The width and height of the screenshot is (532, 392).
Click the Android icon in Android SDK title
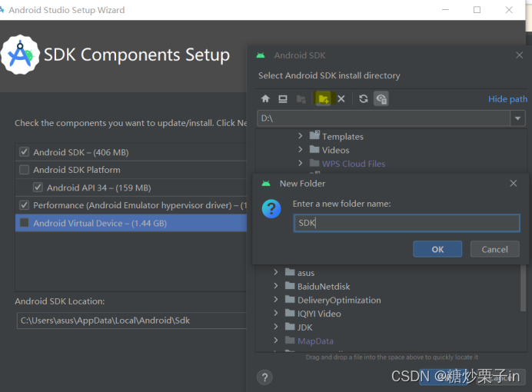pyautogui.click(x=261, y=55)
